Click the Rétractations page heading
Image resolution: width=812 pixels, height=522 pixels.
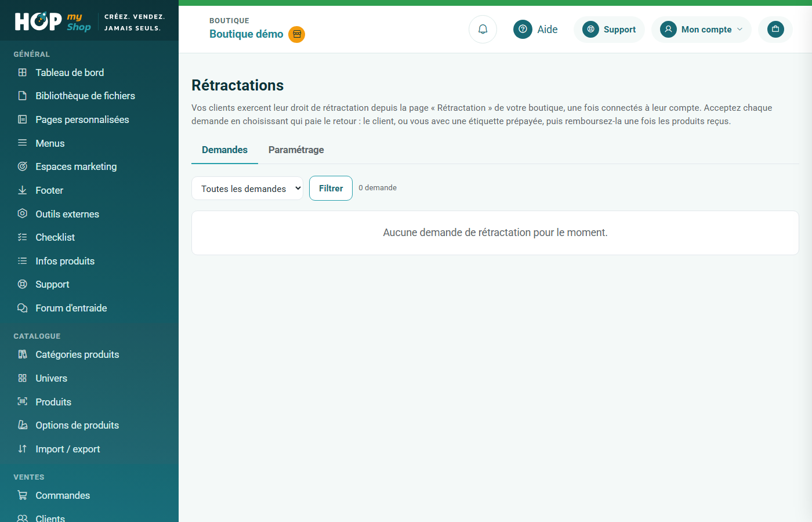238,85
